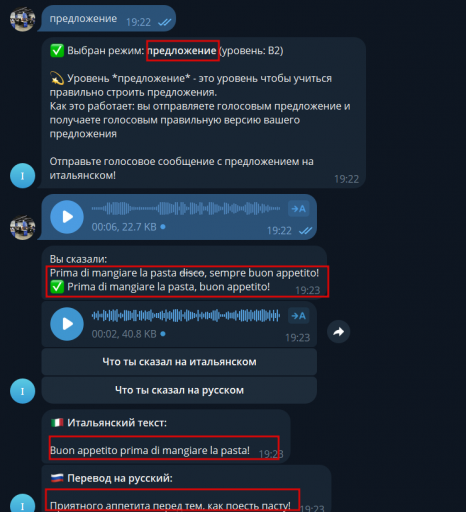This screenshot has height=512, width=466.
Task: Click the sent предложение message bubble
Action: tap(107, 19)
